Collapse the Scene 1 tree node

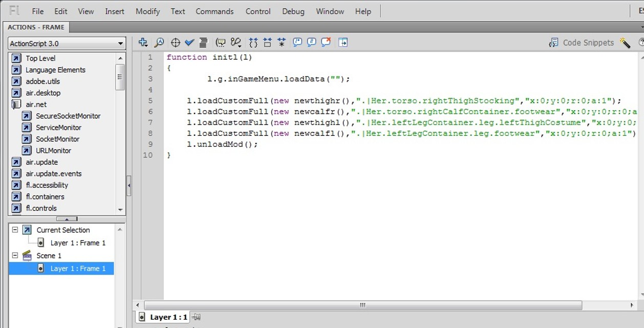click(15, 255)
